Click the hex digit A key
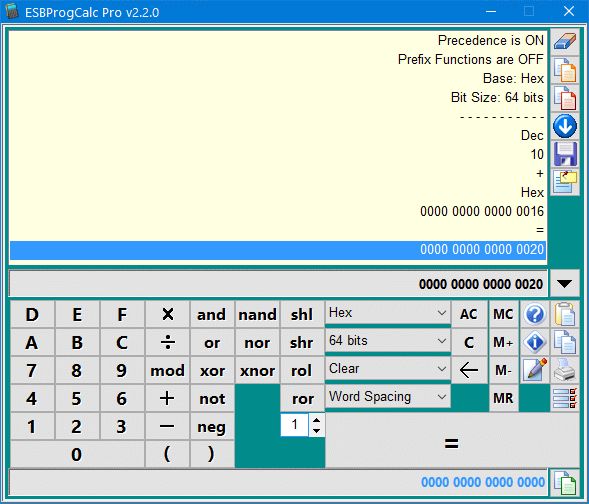 (x=32, y=342)
